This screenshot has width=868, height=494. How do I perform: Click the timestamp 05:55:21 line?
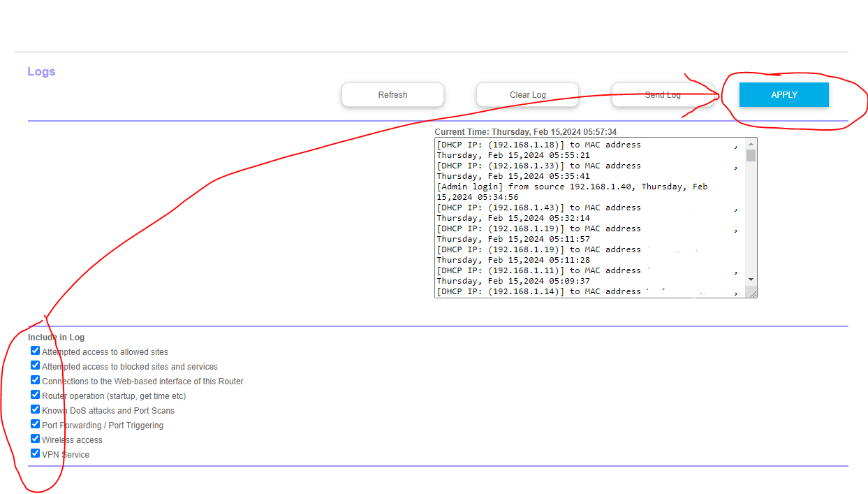(513, 155)
